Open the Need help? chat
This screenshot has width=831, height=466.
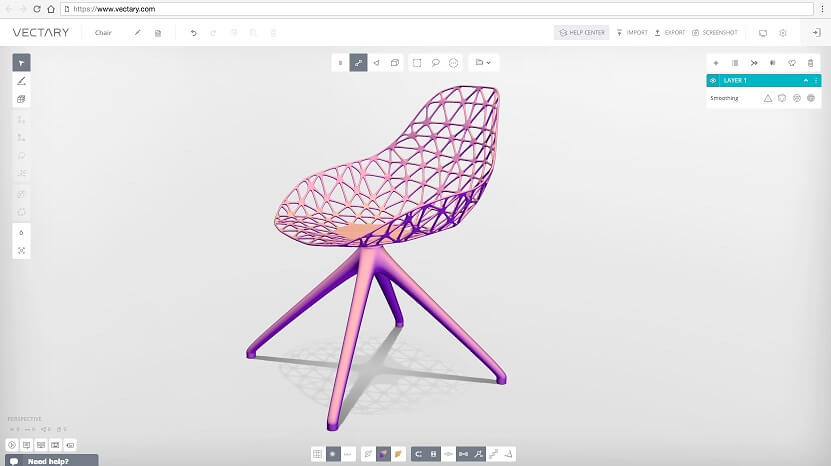coord(51,460)
